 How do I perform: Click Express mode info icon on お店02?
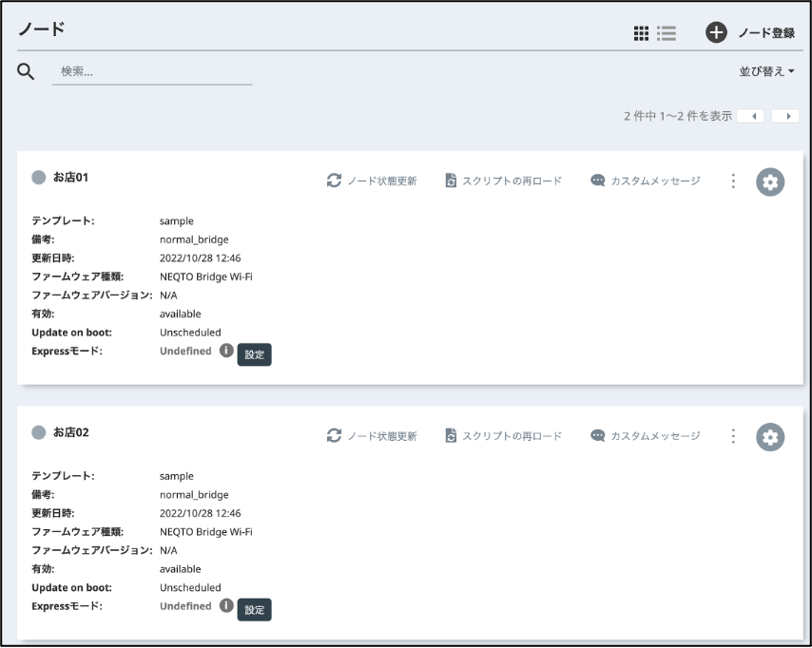(x=226, y=606)
